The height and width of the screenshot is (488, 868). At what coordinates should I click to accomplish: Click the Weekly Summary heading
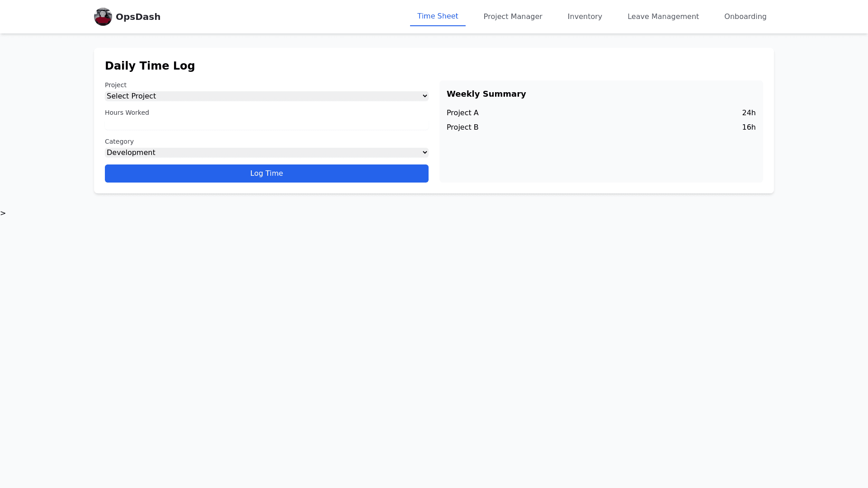click(x=486, y=94)
